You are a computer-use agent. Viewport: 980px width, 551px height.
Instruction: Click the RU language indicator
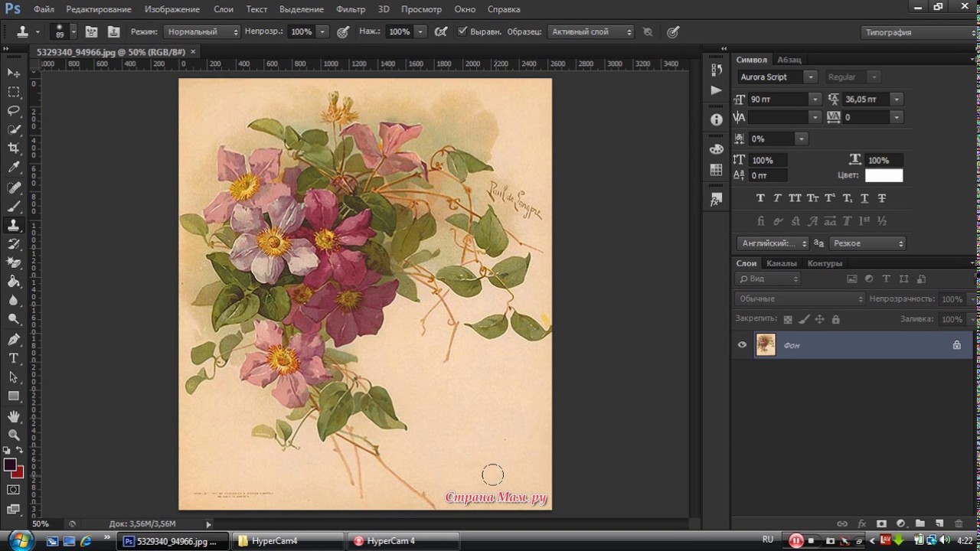pyautogui.click(x=769, y=540)
